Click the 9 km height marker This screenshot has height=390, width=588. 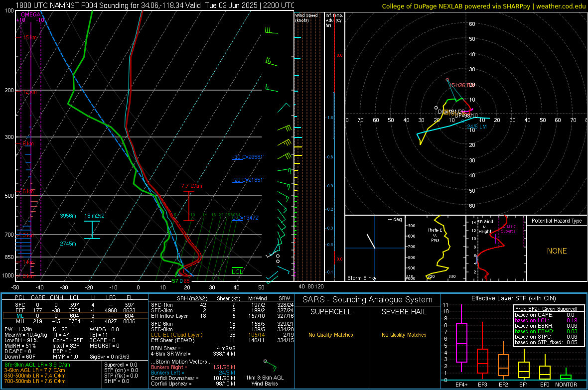[28, 143]
